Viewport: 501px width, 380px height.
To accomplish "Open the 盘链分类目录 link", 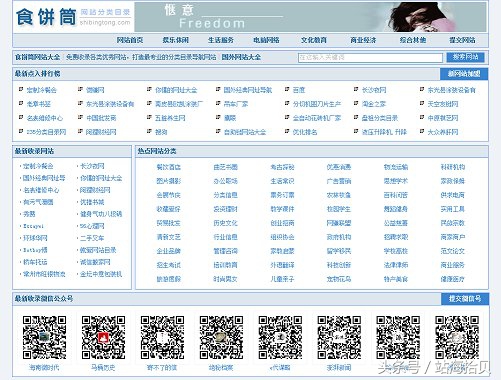I will 380,118.
